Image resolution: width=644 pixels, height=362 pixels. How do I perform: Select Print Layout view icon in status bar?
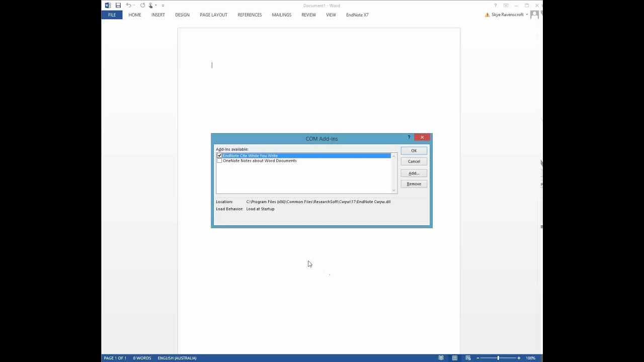coord(454,357)
